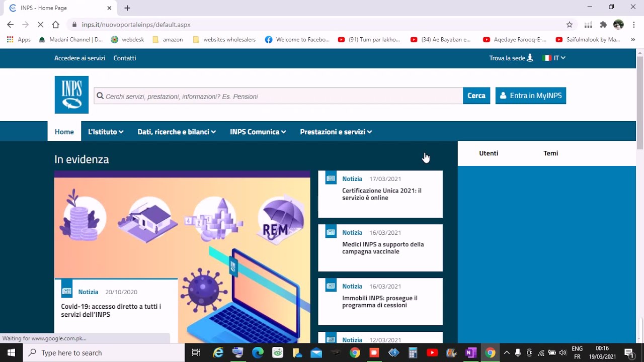This screenshot has width=644, height=362.
Task: Open the Windows notification center
Action: click(x=629, y=352)
